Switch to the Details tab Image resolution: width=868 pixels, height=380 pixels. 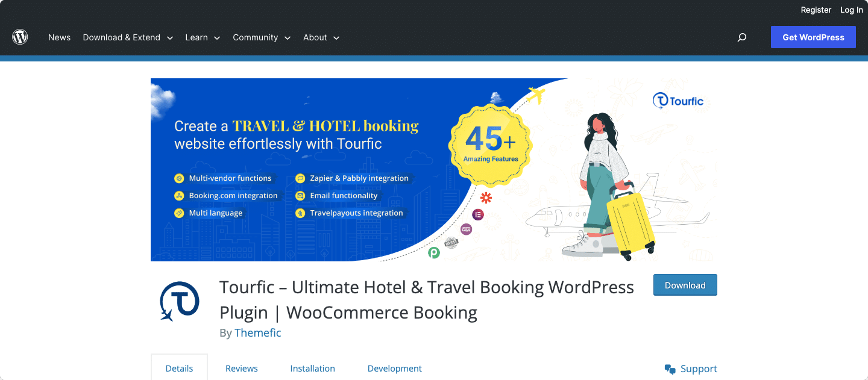pos(179,369)
